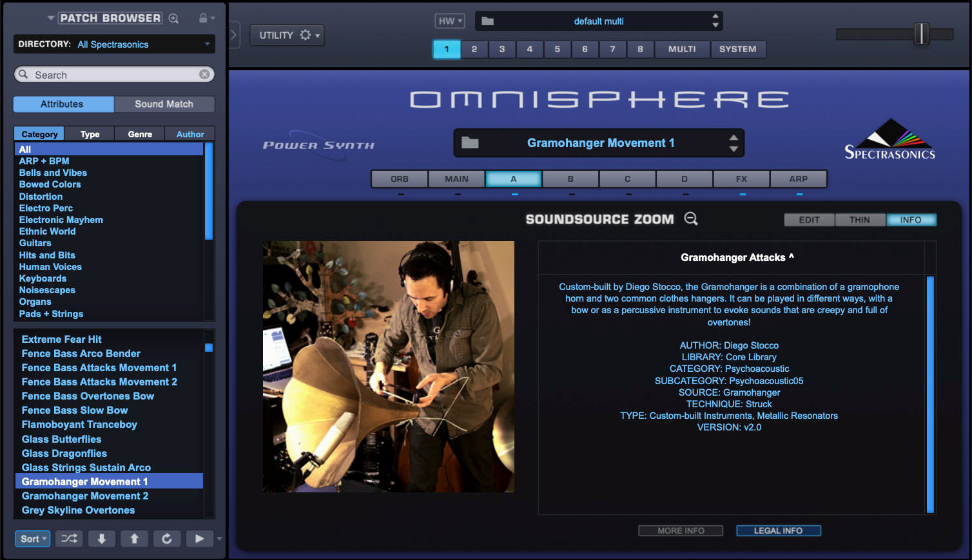
Task: Open the MULTI page
Action: pyautogui.click(x=682, y=49)
